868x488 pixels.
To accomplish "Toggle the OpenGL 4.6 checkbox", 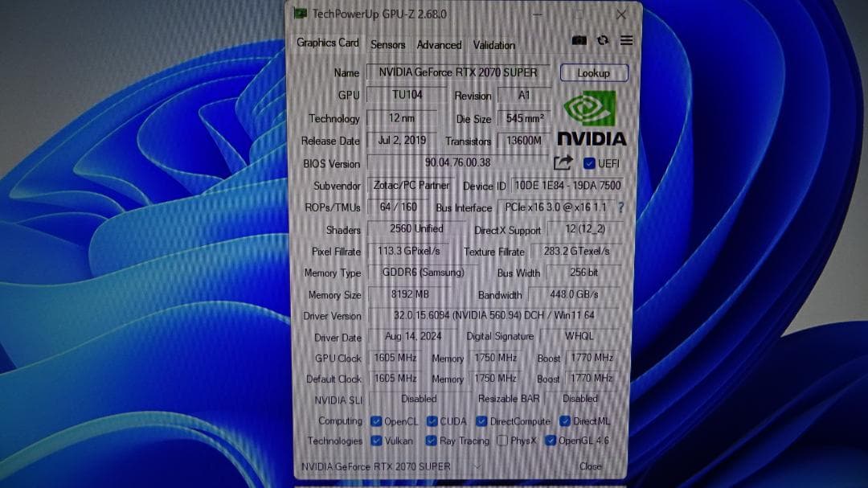I will [550, 441].
